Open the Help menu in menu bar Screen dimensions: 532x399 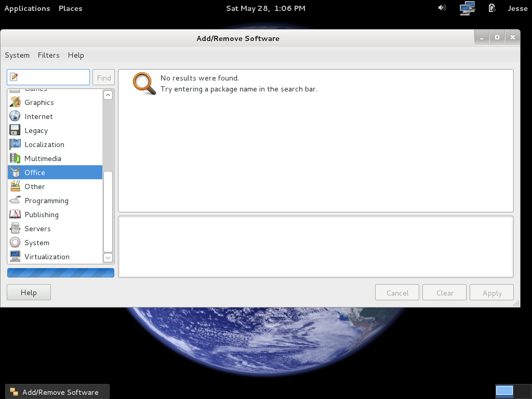[x=76, y=55]
